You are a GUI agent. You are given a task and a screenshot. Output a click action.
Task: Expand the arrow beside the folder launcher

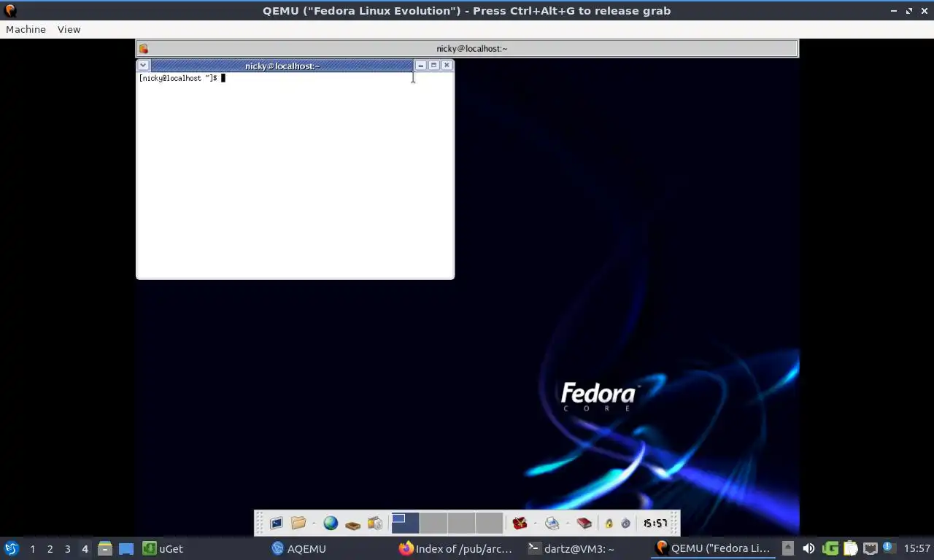[x=314, y=524]
